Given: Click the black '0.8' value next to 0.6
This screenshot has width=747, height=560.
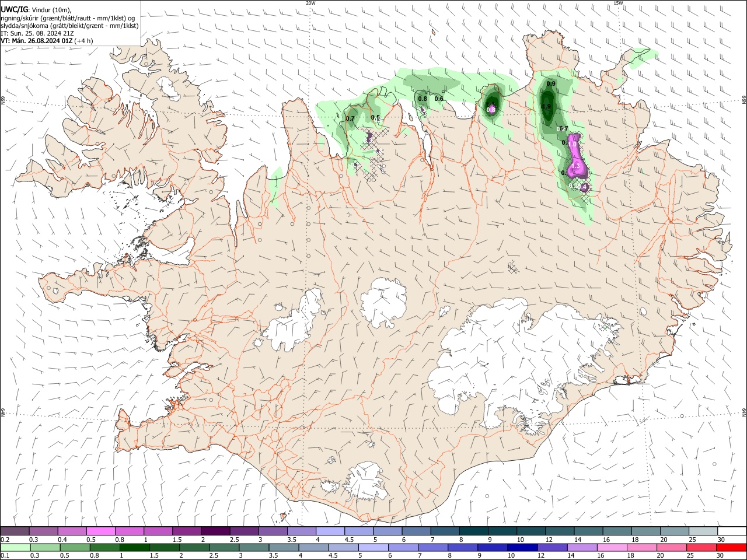Looking at the screenshot, I should coord(423,99).
